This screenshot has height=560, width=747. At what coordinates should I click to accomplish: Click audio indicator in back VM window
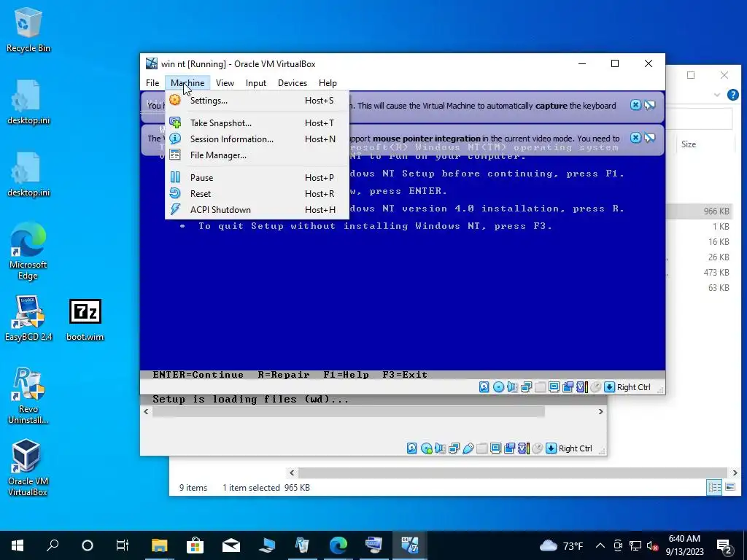coord(440,448)
